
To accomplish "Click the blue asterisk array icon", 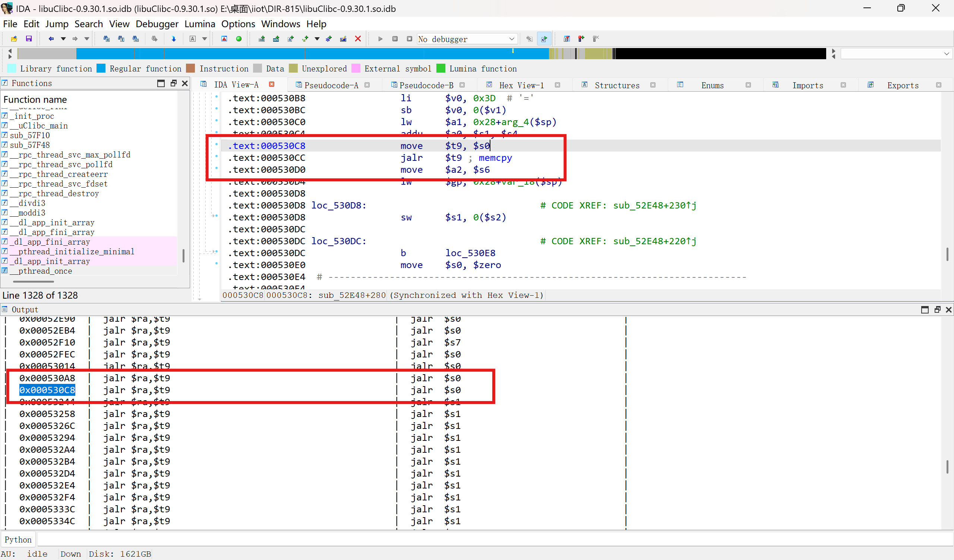I will [x=329, y=39].
